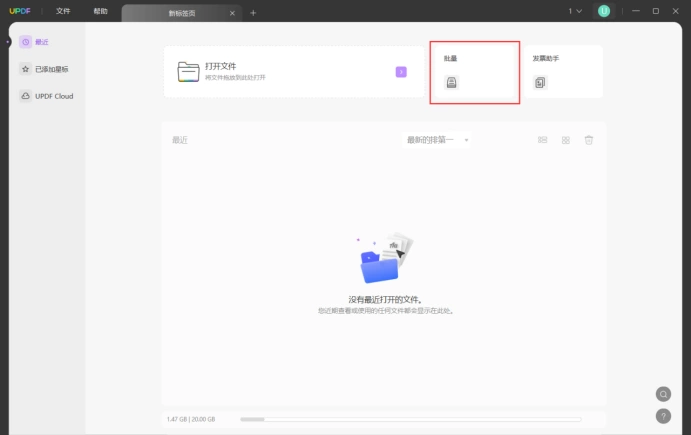Click the open file folder icon
691x435 pixels.
pos(188,71)
